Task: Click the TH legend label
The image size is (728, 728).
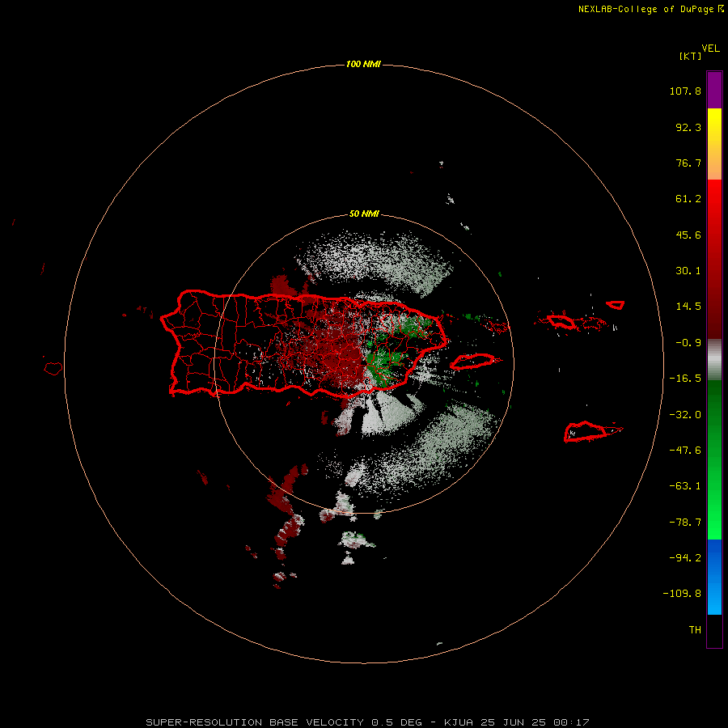Action: coord(695,630)
